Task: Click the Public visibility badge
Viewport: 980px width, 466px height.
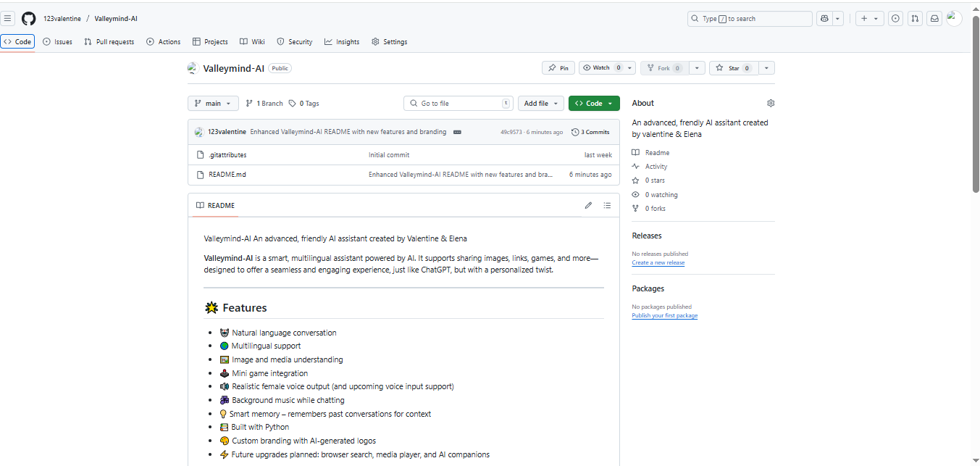Action: point(280,68)
